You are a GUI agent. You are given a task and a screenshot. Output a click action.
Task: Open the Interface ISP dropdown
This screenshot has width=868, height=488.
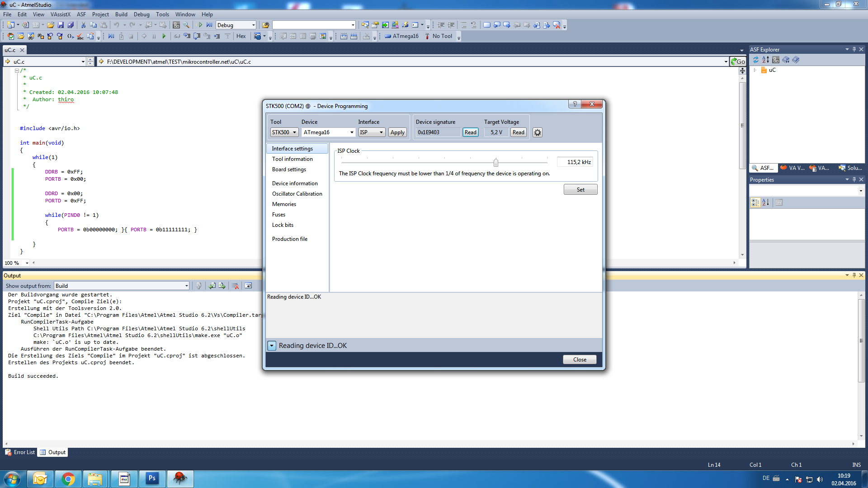[381, 132]
